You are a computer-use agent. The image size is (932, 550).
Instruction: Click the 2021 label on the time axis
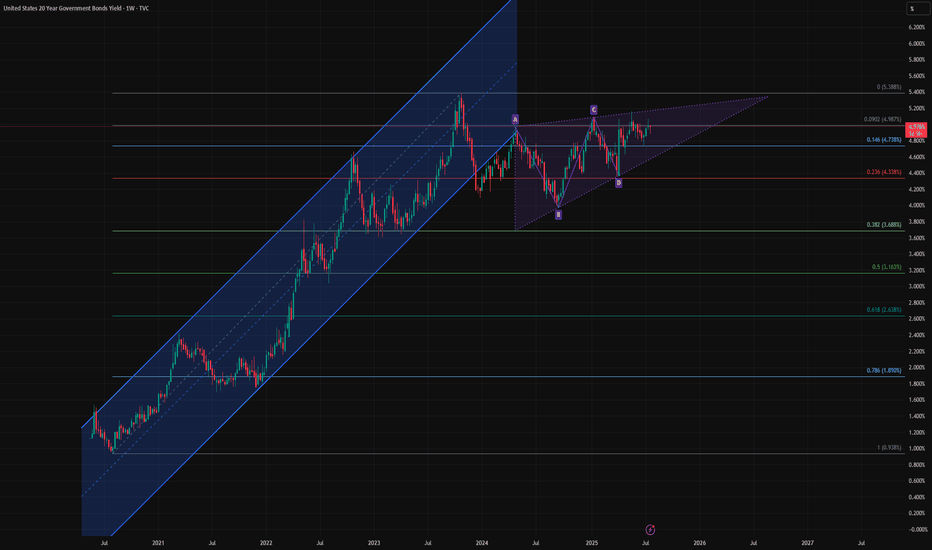pyautogui.click(x=158, y=543)
